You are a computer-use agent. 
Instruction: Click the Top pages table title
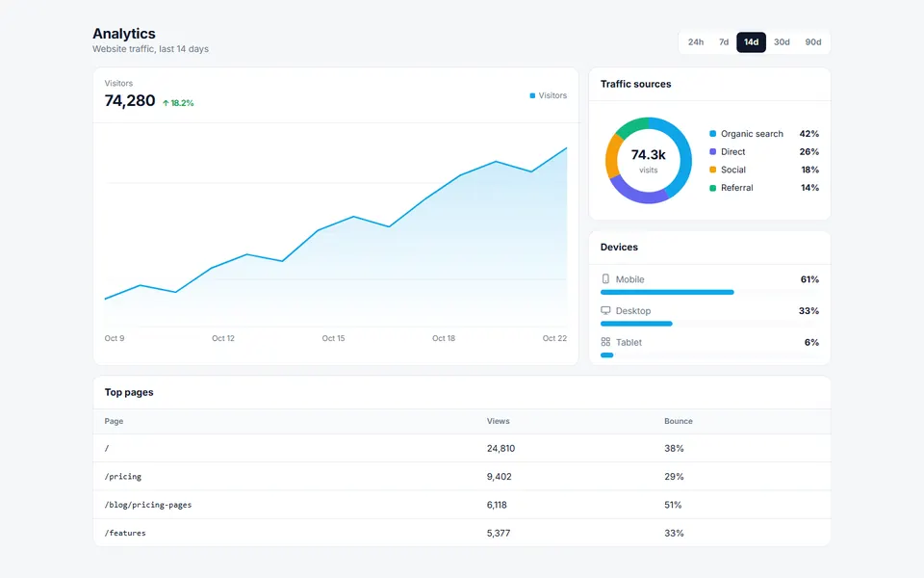128,392
